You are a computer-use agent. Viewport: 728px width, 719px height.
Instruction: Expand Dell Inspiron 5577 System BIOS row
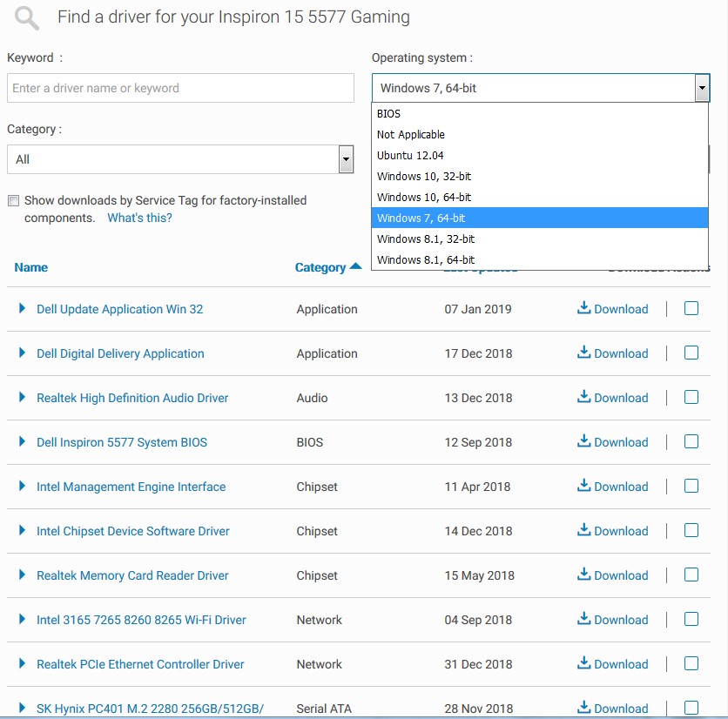click(22, 441)
